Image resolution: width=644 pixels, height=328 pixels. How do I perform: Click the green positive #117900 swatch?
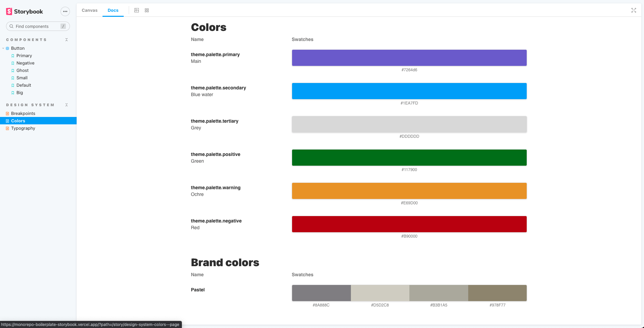[x=409, y=158]
